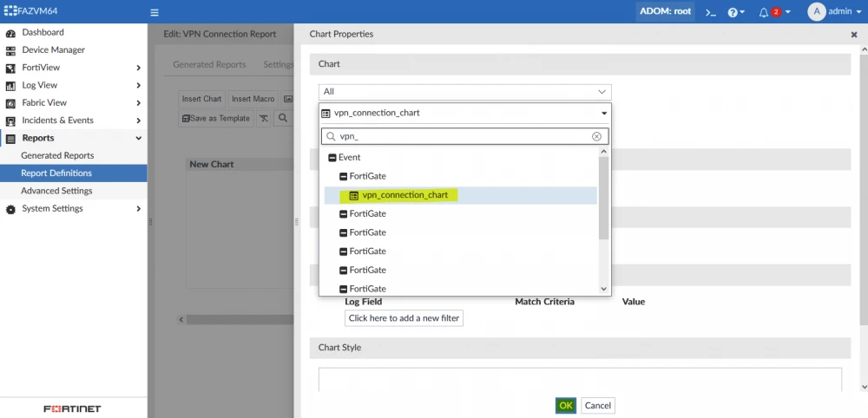Screen dimensions: 868x418
Task: Click the Chart Properties panel scroll down arrow
Action: tap(865, 388)
